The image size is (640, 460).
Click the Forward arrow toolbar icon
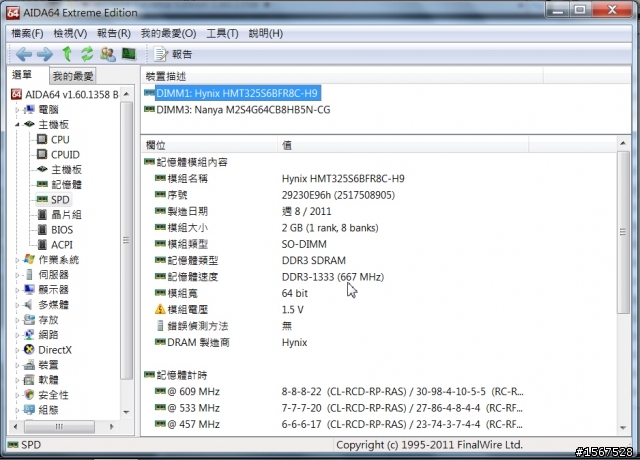(x=44, y=54)
